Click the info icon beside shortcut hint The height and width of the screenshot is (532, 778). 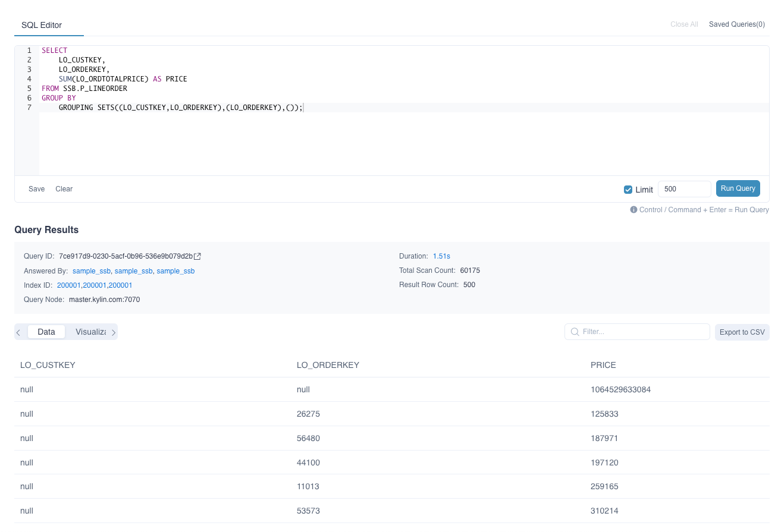633,210
